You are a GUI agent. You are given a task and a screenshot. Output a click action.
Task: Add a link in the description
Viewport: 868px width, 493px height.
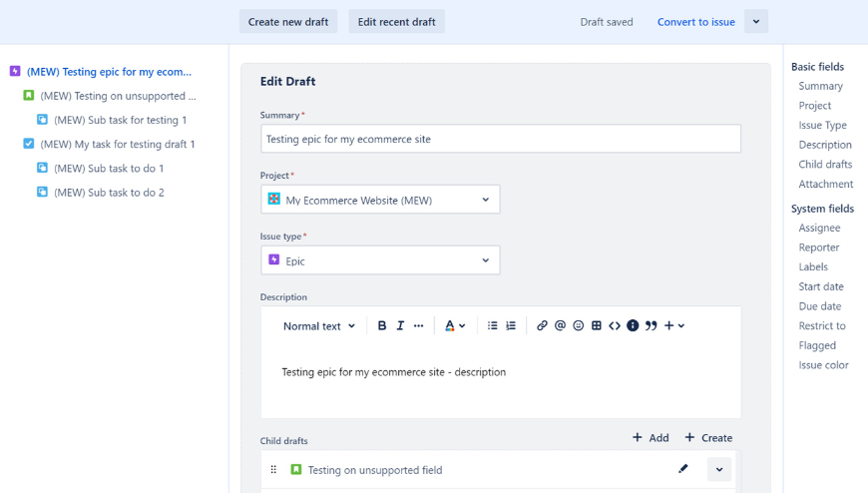(x=542, y=326)
